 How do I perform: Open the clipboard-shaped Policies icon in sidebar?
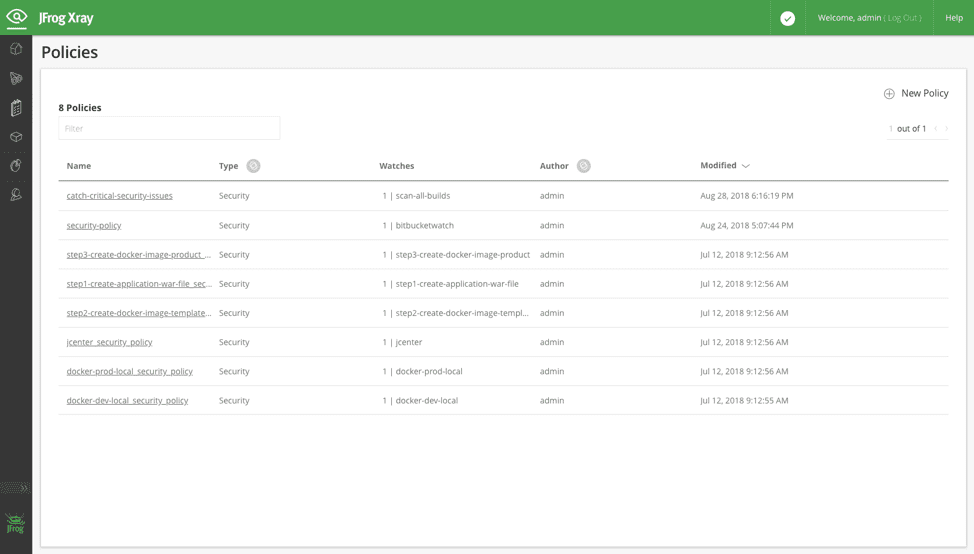tap(16, 108)
